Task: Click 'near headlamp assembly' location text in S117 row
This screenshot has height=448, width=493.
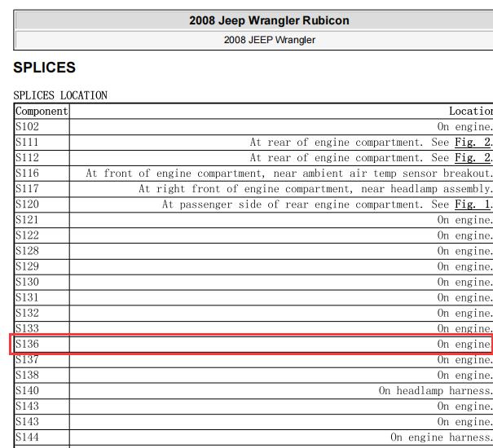Action: coord(426,189)
